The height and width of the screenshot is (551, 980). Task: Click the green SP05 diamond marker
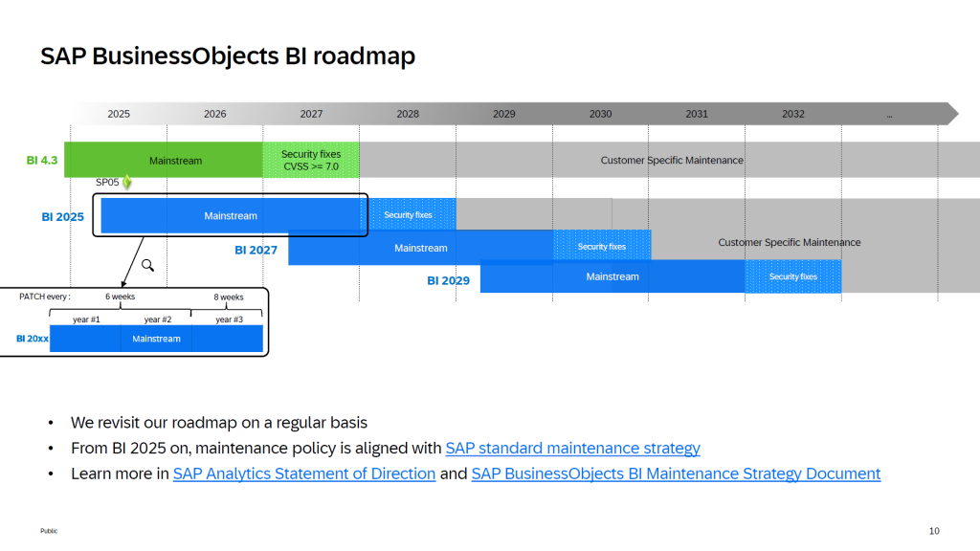click(126, 182)
